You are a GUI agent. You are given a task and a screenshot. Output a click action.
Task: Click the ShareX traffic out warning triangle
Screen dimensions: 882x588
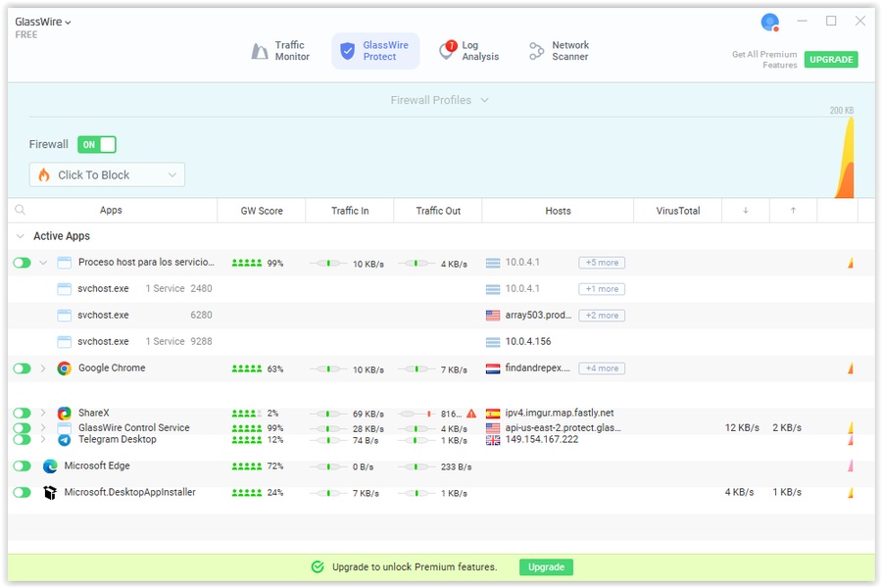[471, 414]
